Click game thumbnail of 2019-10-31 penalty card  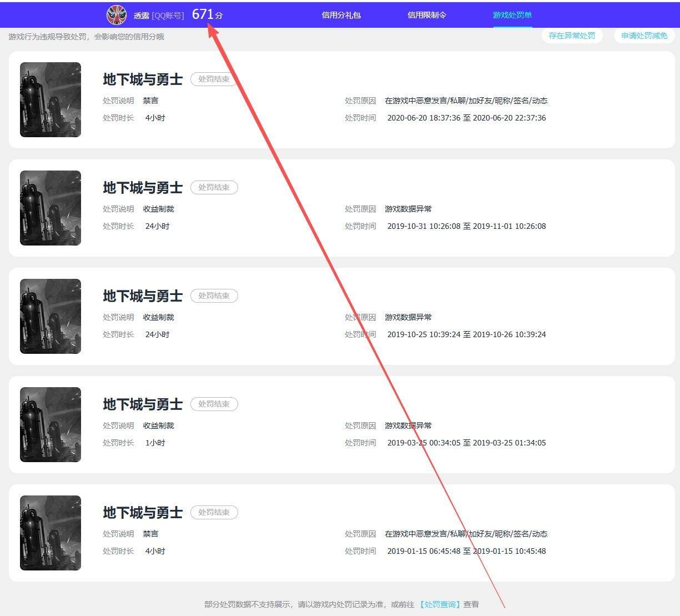[51, 208]
